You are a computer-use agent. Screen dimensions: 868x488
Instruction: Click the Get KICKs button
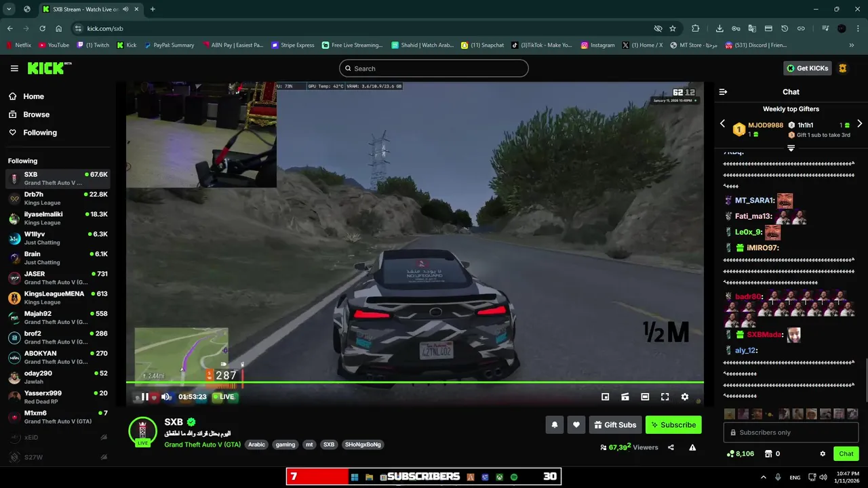(808, 68)
